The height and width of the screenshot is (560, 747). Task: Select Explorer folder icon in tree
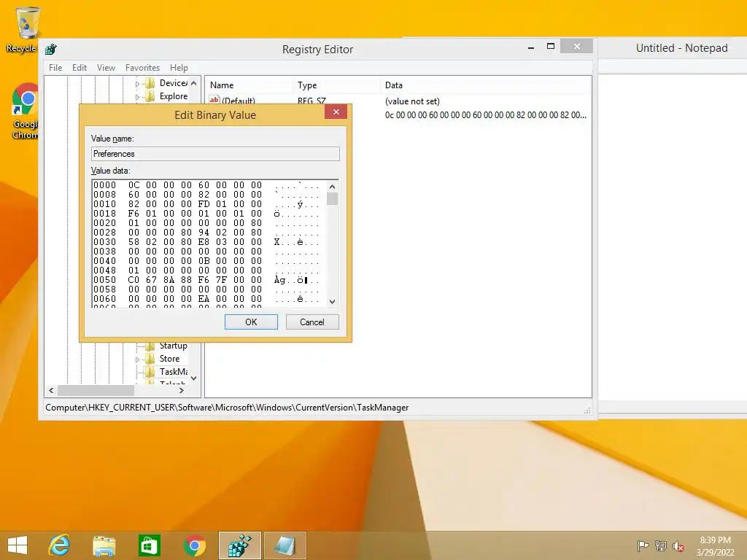pyautogui.click(x=150, y=97)
